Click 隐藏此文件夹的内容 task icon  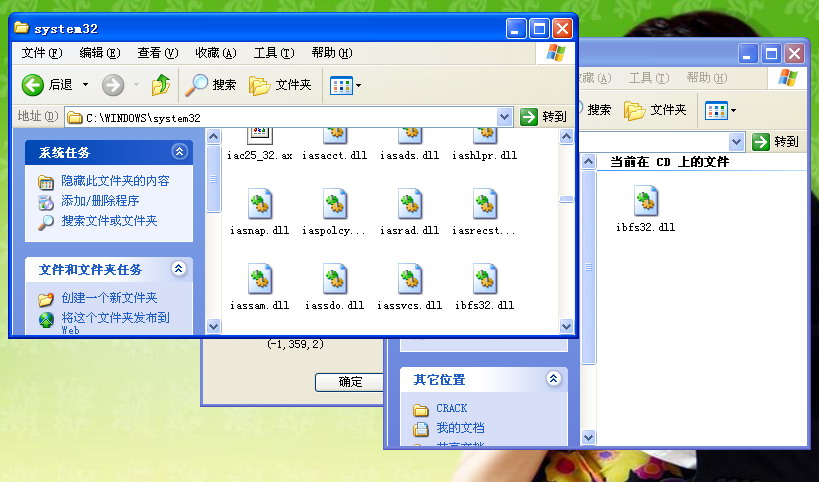[46, 182]
